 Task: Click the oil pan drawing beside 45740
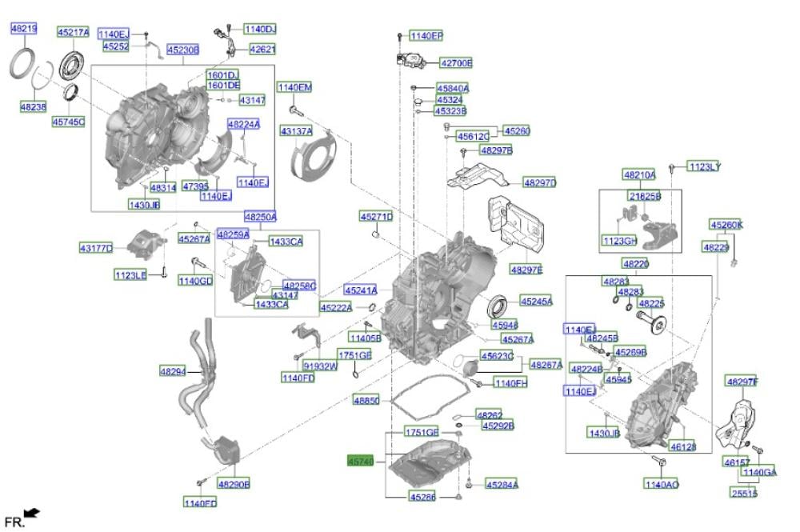pyautogui.click(x=428, y=467)
